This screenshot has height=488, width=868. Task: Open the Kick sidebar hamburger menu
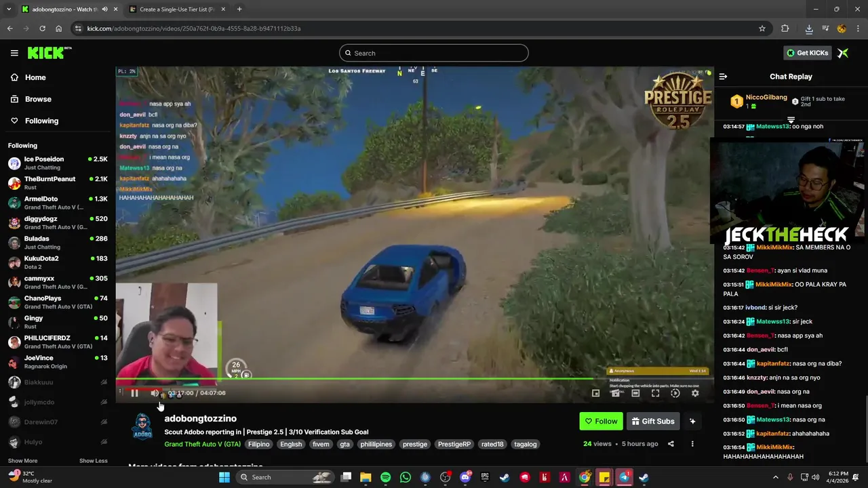coord(14,53)
